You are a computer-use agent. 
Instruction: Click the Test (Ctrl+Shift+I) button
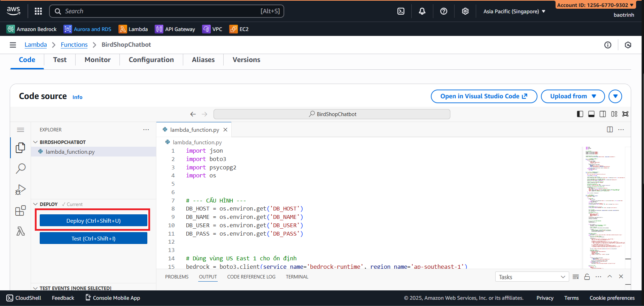(93, 238)
